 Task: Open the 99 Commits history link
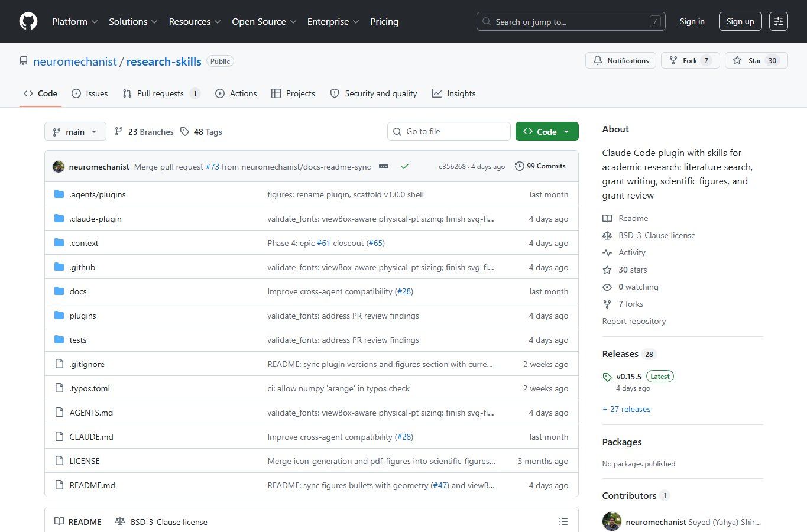540,166
